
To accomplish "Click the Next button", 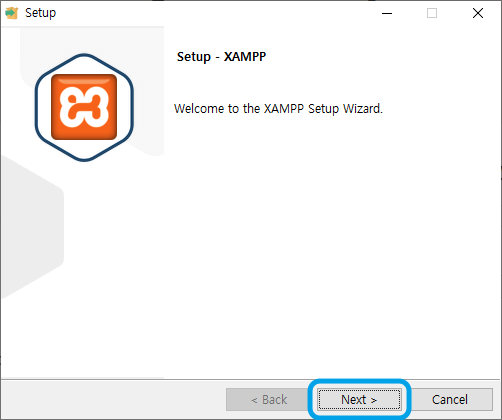I will (359, 399).
